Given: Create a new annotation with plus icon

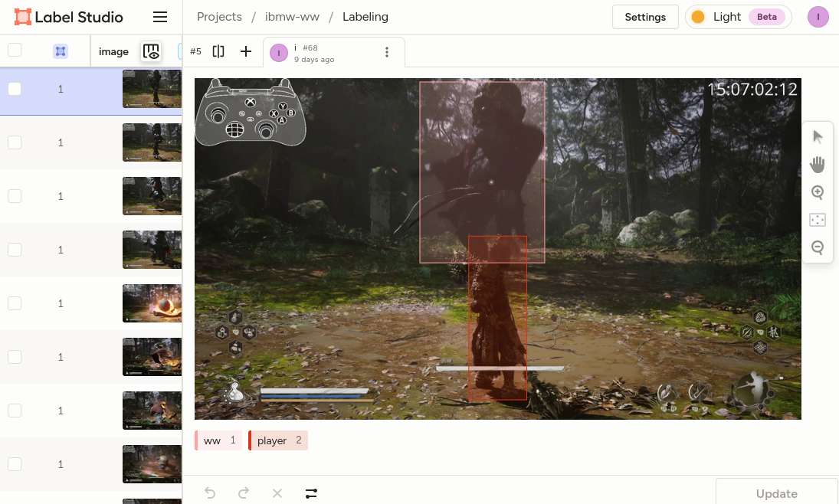Looking at the screenshot, I should pyautogui.click(x=245, y=51).
